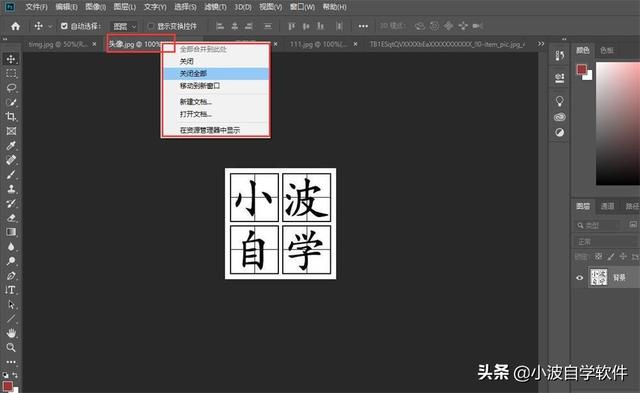Image resolution: width=640 pixels, height=393 pixels.
Task: Click the Home icon in options bar
Action: pyautogui.click(x=16, y=27)
